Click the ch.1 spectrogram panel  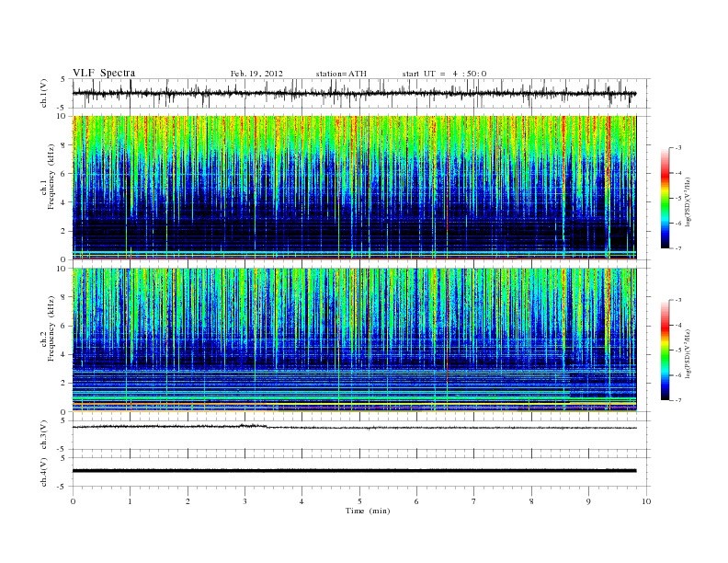pyautogui.click(x=354, y=188)
